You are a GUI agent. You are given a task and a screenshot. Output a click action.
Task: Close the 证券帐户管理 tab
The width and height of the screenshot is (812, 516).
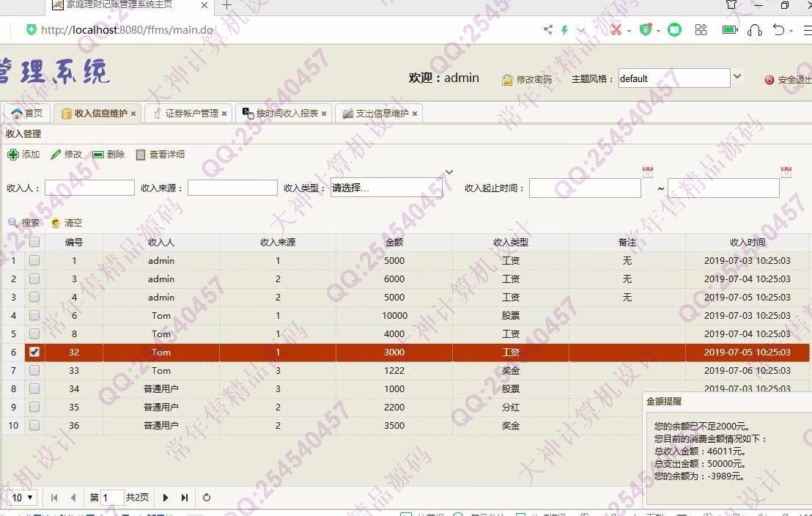click(224, 114)
